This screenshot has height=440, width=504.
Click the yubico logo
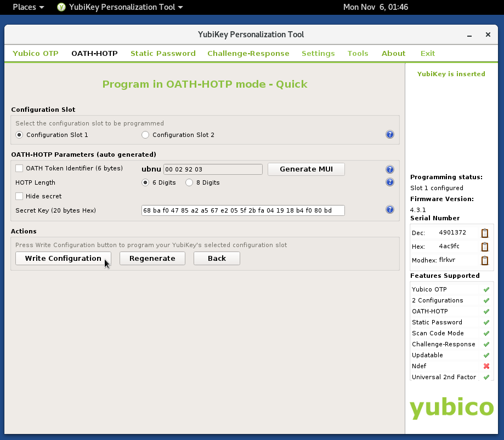click(x=451, y=408)
